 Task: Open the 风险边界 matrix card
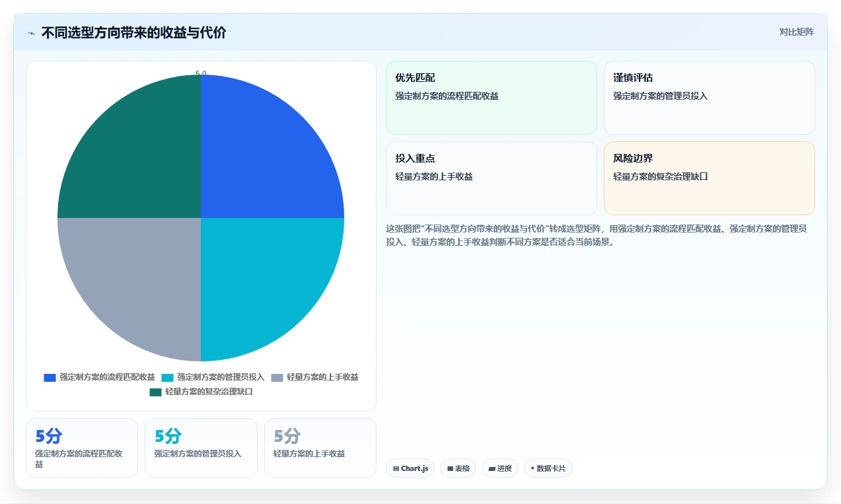(x=710, y=178)
